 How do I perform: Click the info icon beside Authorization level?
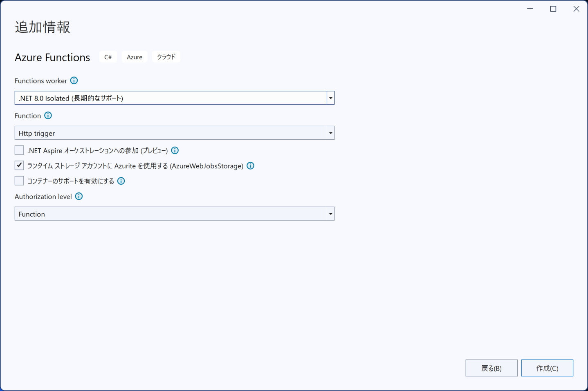pyautogui.click(x=79, y=197)
